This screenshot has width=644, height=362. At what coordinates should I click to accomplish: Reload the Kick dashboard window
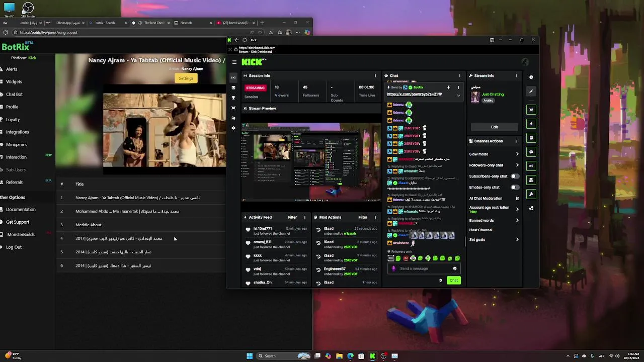[245, 40]
